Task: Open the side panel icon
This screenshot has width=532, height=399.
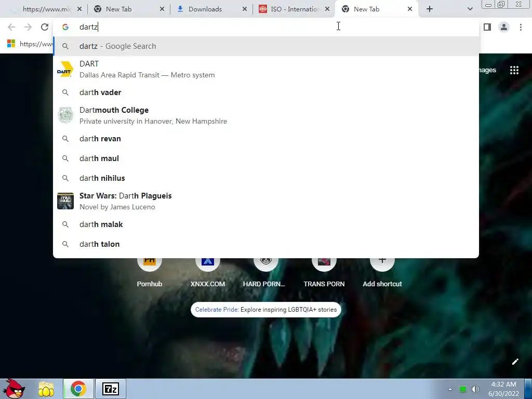Action: tap(487, 27)
